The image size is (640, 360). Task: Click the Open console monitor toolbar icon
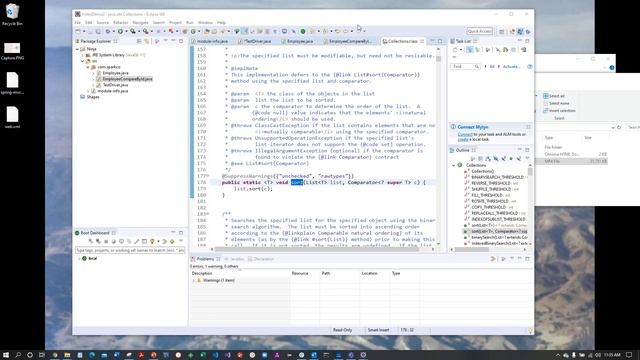[284, 31]
